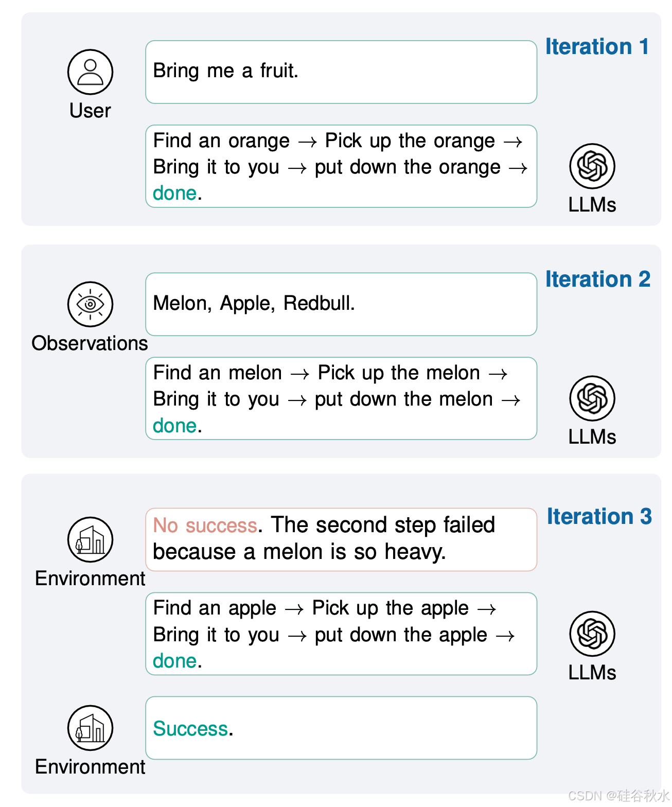Select the 'Iteration 1' heading
The image size is (672, 807).
click(x=597, y=47)
